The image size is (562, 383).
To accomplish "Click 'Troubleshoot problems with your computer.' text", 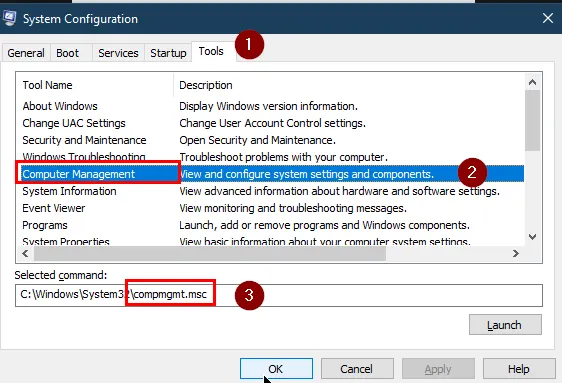I will point(284,157).
